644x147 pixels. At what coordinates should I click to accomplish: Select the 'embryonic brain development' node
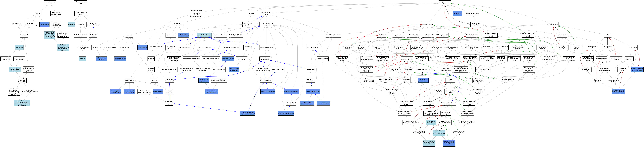[x=234, y=69]
